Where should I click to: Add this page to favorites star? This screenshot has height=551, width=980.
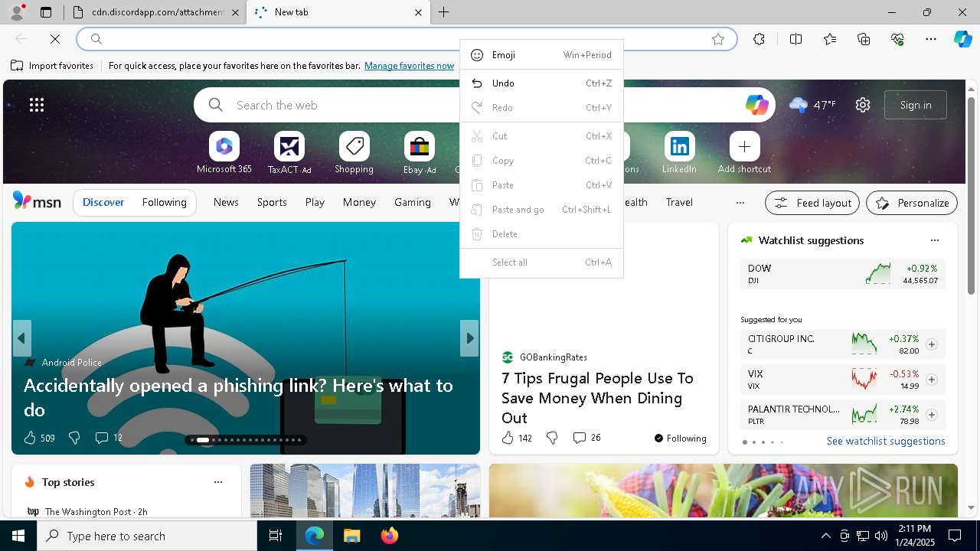point(718,39)
